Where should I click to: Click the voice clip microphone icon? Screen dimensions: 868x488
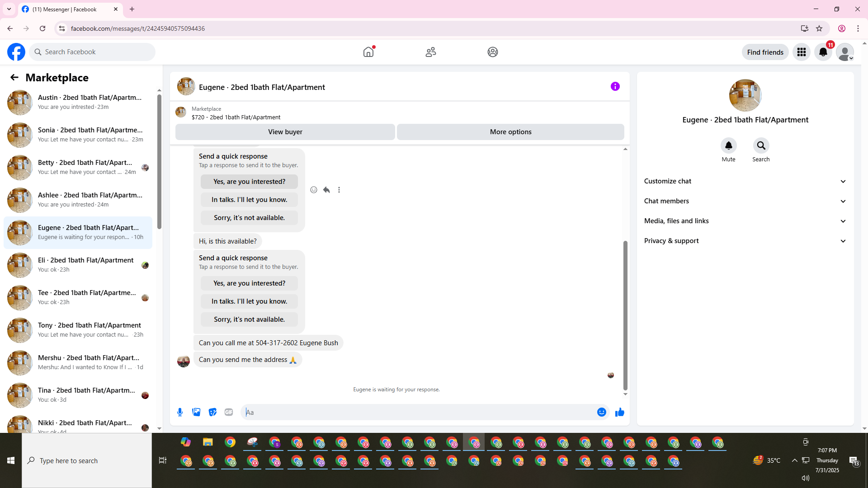tap(180, 412)
